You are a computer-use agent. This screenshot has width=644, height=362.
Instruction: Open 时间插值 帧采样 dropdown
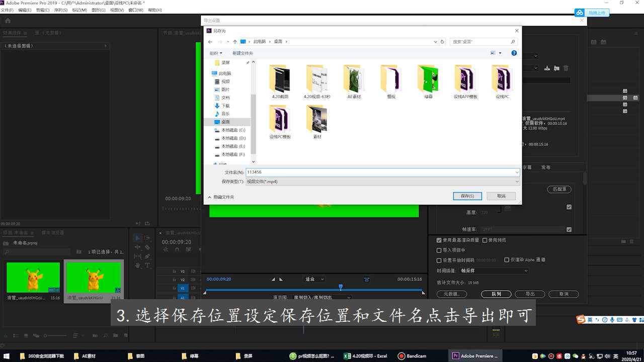[495, 270]
